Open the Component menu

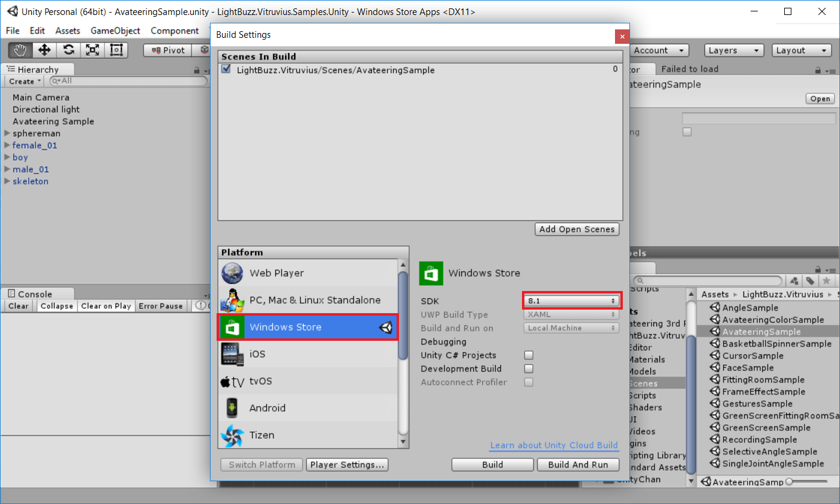(x=175, y=31)
